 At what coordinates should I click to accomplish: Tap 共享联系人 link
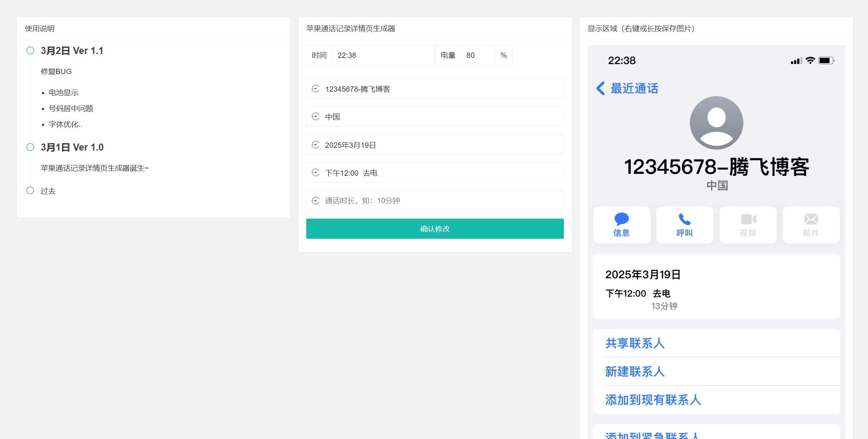635,343
